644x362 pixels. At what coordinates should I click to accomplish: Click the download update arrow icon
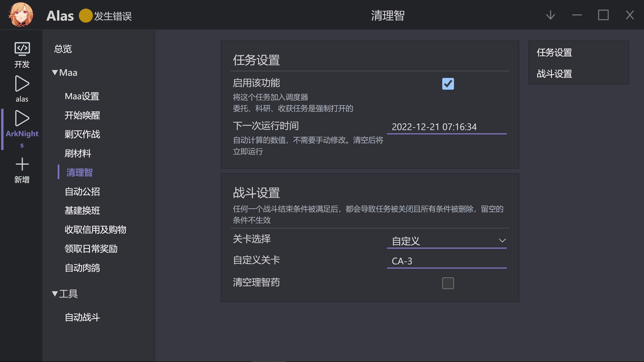tap(550, 15)
